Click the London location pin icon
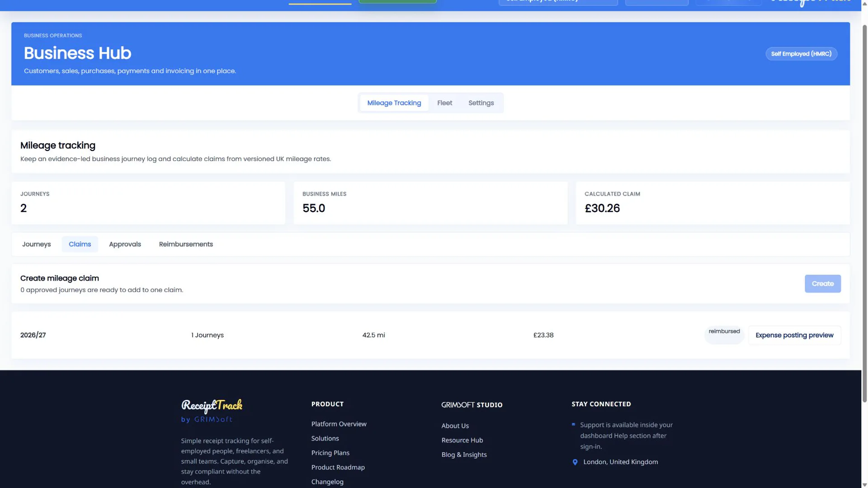 [x=575, y=462]
